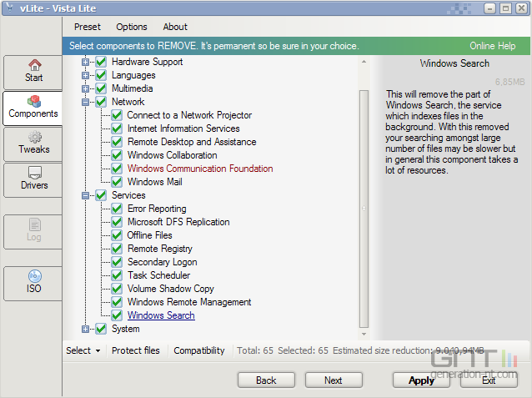
Task: Click the scrollbar up arrow
Action: pyautogui.click(x=364, y=62)
